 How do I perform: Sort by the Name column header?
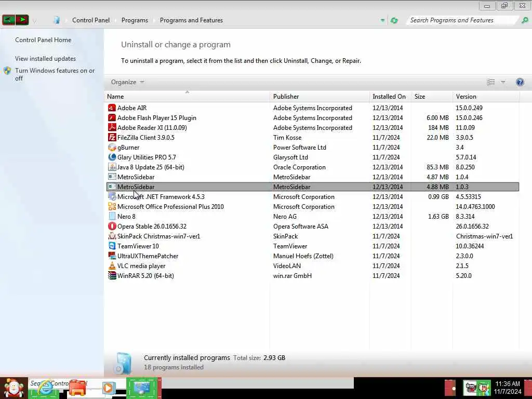point(187,96)
